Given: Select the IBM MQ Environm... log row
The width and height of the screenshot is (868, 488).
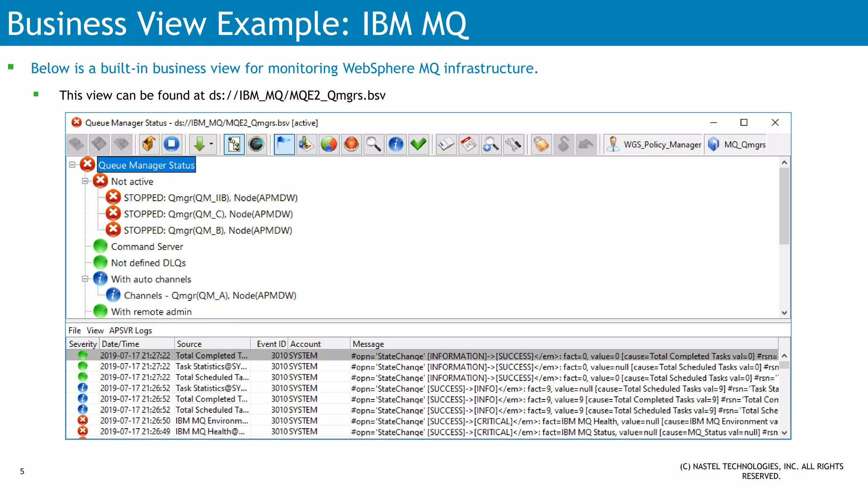Looking at the screenshot, I should coord(423,421).
